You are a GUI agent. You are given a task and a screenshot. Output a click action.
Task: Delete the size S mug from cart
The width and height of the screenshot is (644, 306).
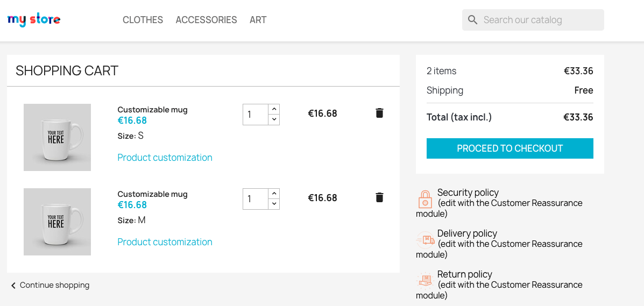(379, 113)
